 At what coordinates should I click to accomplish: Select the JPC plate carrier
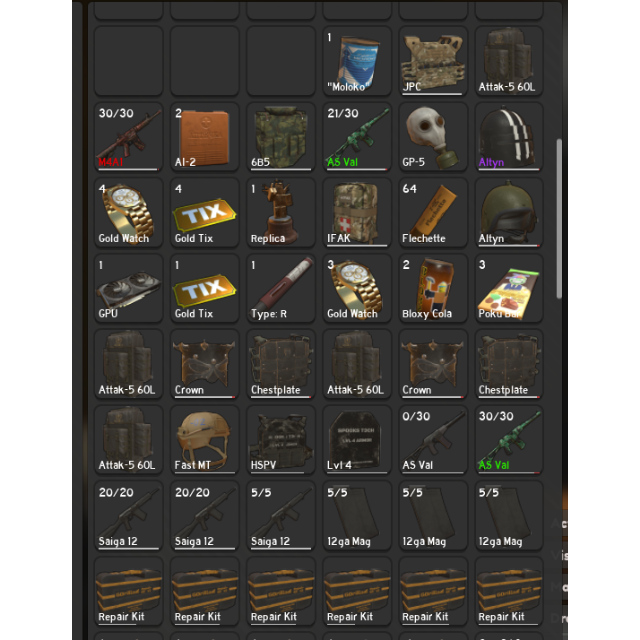(433, 61)
